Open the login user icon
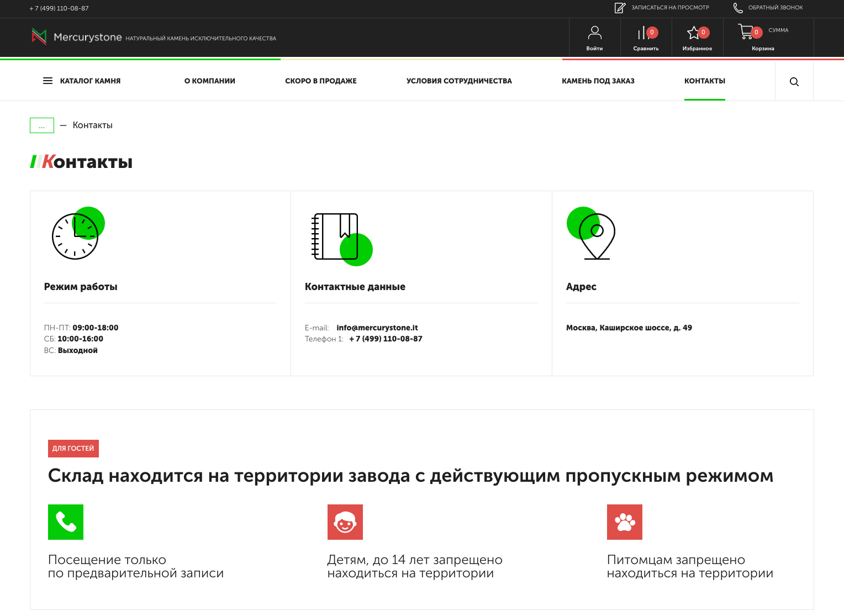844x616 pixels. point(594,33)
